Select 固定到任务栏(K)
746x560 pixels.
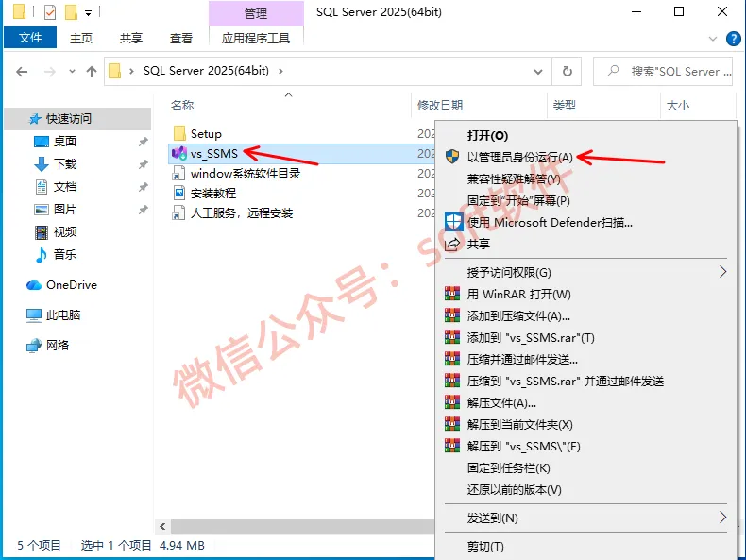click(x=509, y=467)
